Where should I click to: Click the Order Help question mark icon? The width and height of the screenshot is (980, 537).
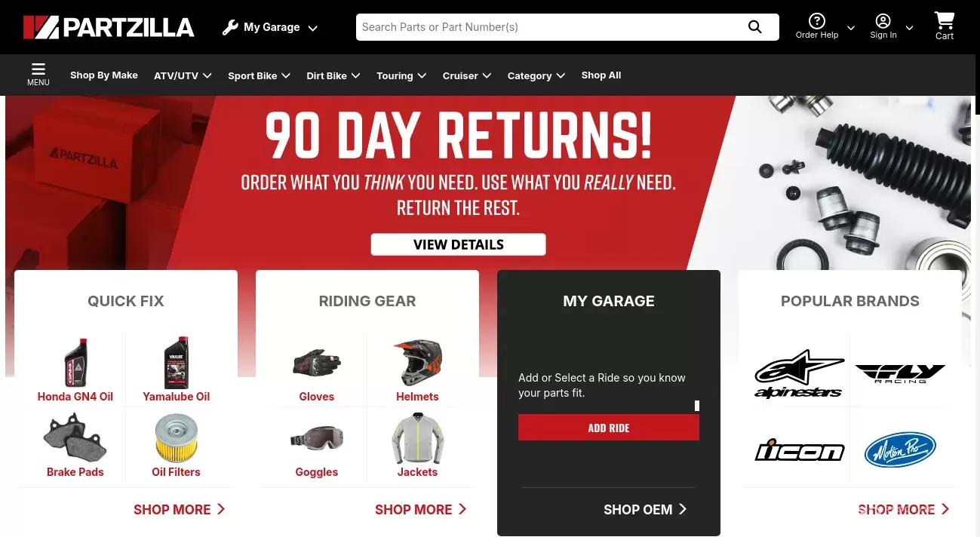pyautogui.click(x=817, y=21)
